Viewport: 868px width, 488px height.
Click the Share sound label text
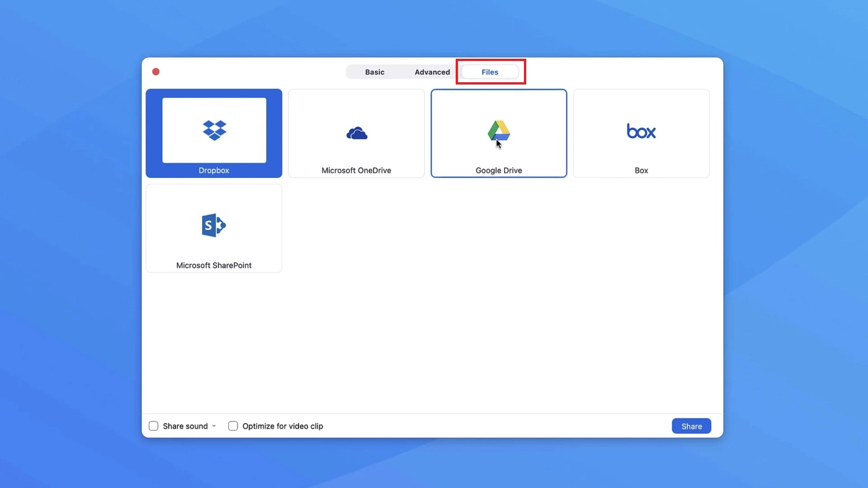coord(185,426)
